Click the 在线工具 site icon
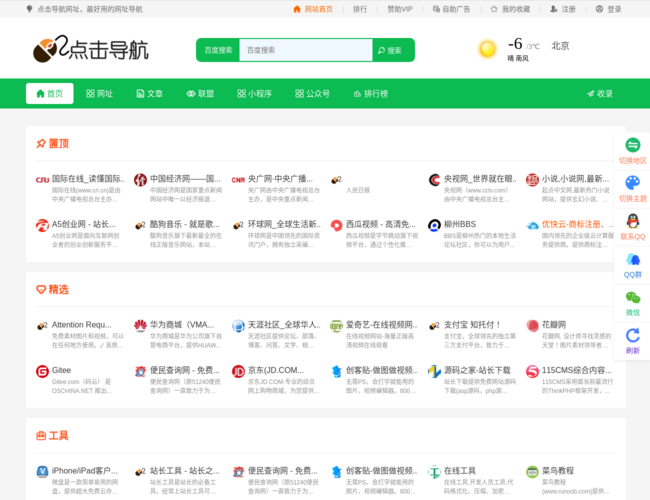Viewport: 650px width, 500px height. [x=434, y=472]
